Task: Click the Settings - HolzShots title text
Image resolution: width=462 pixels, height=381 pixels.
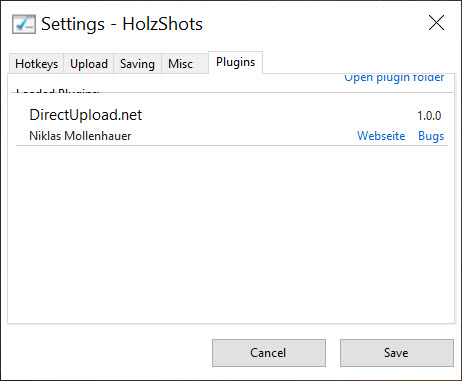Action: coord(122,24)
